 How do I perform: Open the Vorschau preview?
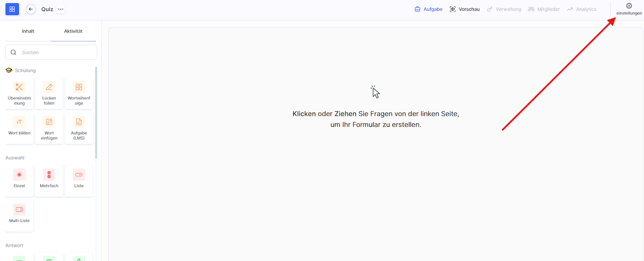[x=464, y=9]
